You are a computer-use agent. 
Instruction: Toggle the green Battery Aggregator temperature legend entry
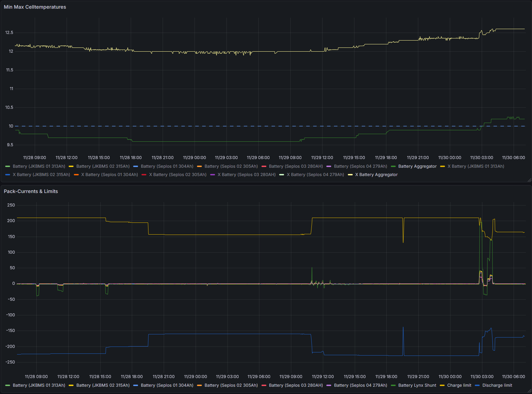(x=417, y=166)
